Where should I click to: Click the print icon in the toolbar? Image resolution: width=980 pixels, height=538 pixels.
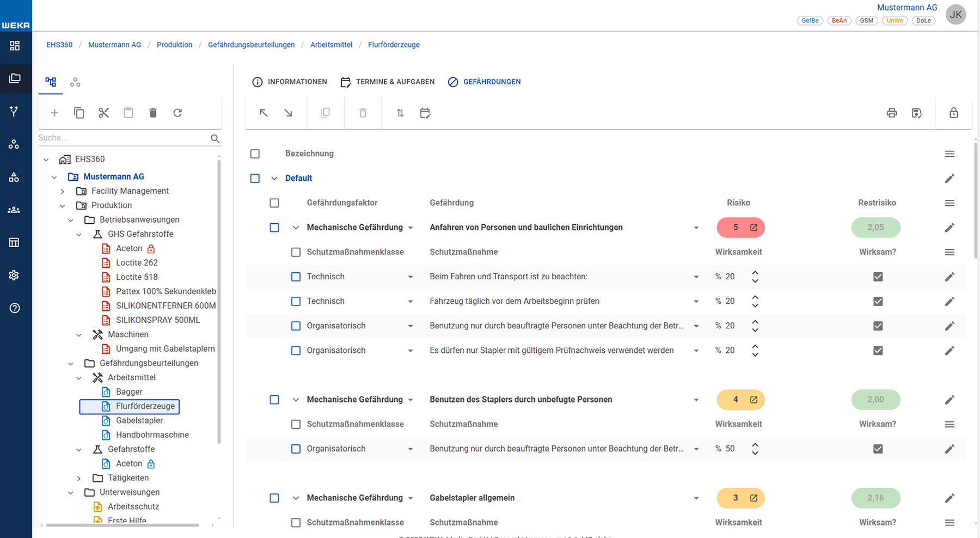click(x=892, y=113)
